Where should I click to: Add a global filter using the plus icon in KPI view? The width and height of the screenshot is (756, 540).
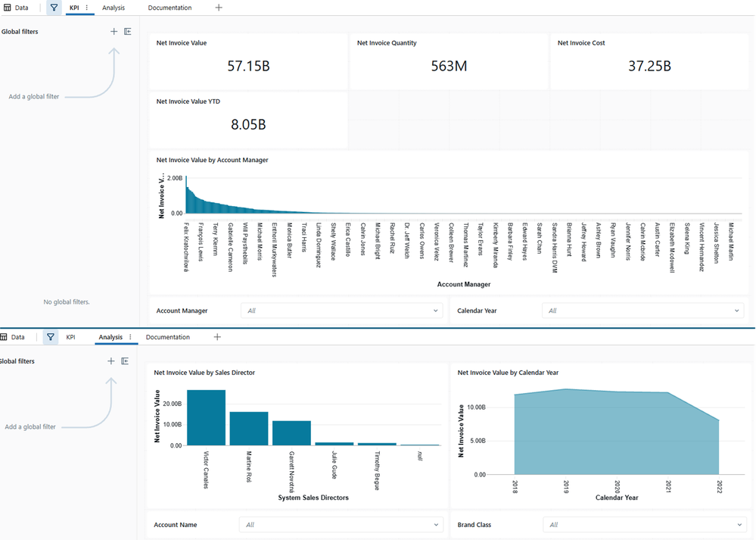[x=114, y=31]
